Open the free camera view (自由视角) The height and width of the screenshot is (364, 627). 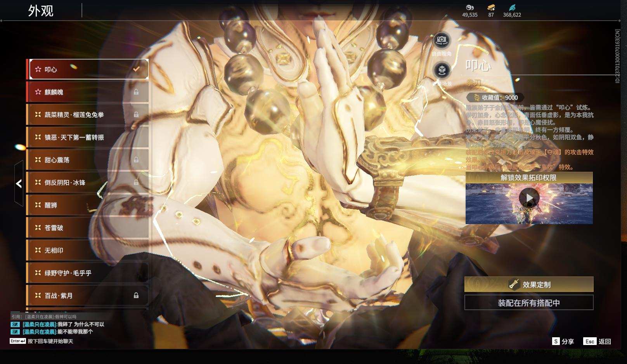[442, 40]
